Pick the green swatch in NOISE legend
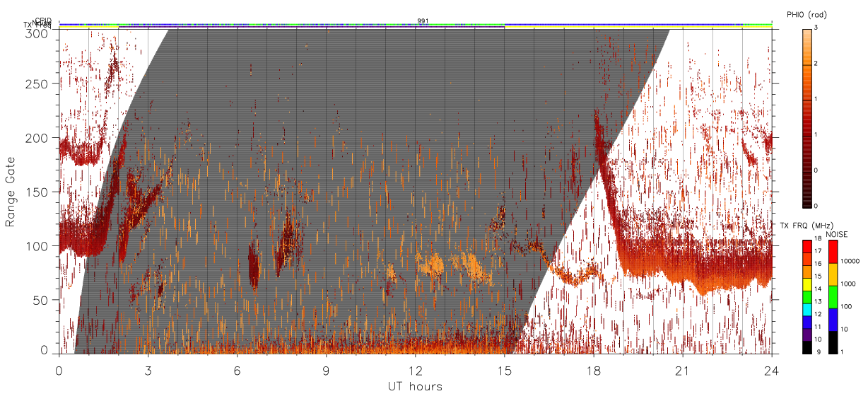The image size is (868, 401). coord(833,297)
